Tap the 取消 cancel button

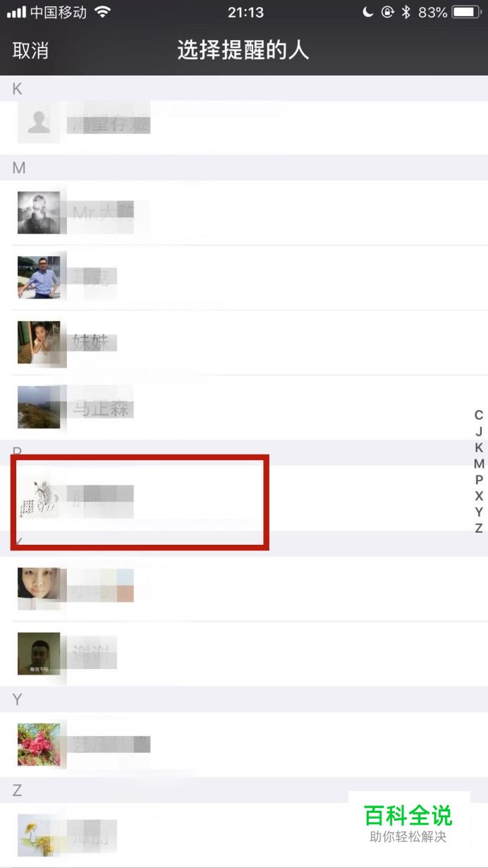coord(30,51)
